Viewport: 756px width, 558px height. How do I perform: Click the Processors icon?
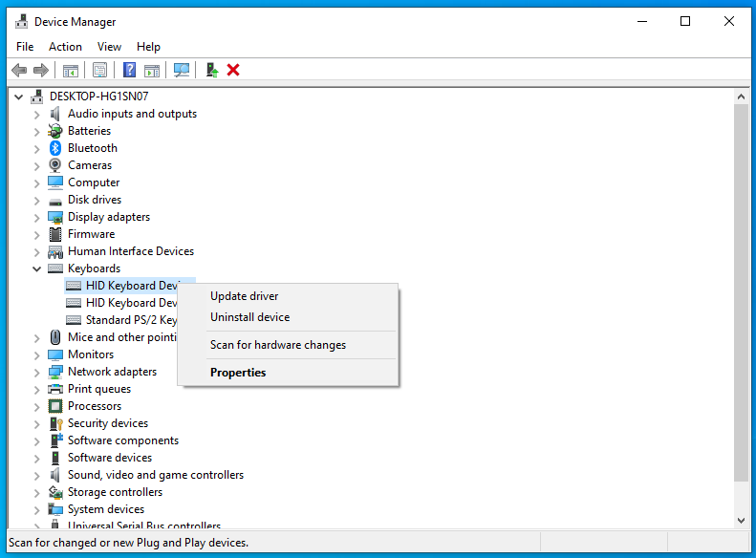click(x=55, y=406)
